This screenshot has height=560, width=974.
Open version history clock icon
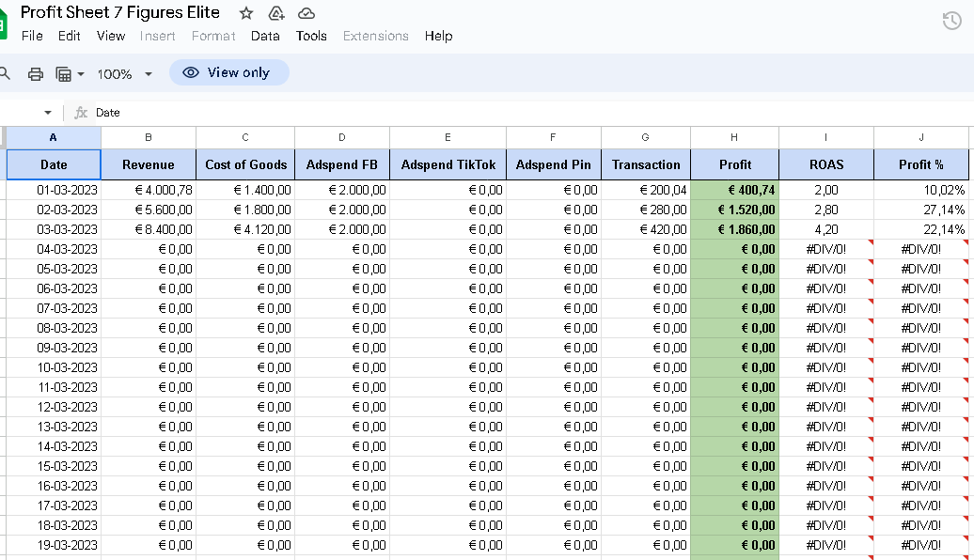click(951, 22)
